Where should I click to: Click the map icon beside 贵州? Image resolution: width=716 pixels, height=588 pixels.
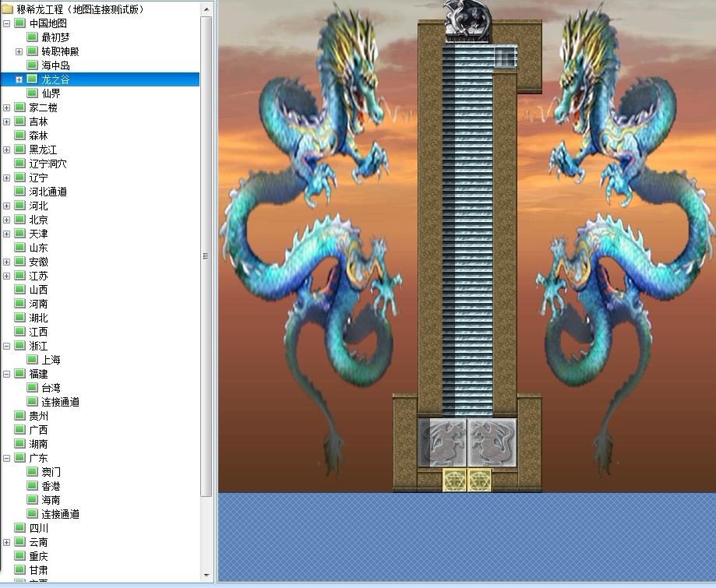pos(19,416)
